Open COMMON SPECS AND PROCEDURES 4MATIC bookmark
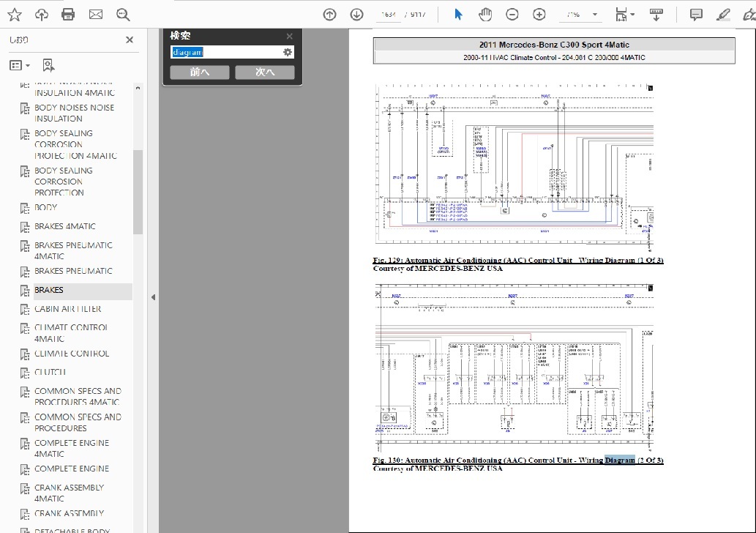756x533 pixels. [x=78, y=396]
